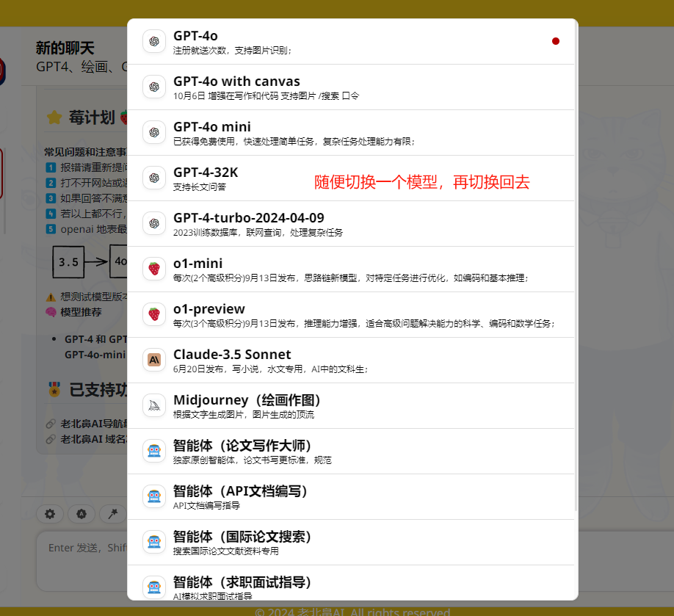
Task: Click the OpenAI logo icon beside GPT-4o
Action: [154, 41]
